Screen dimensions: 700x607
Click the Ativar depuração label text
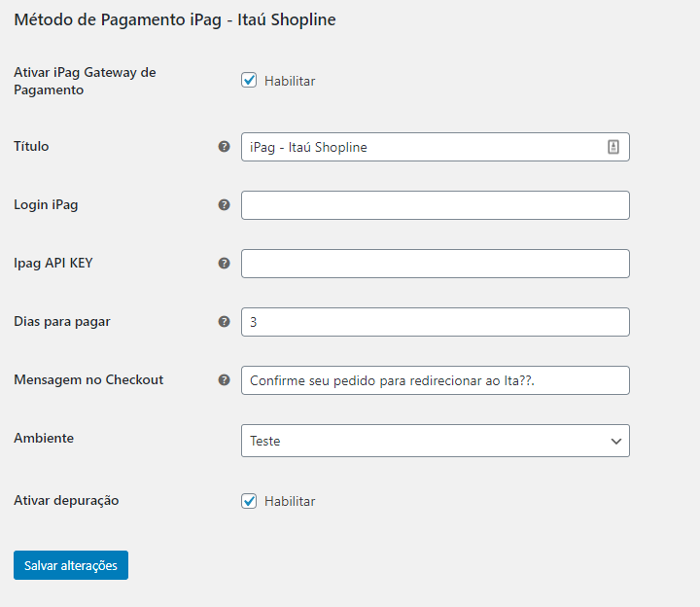pyautogui.click(x=66, y=501)
